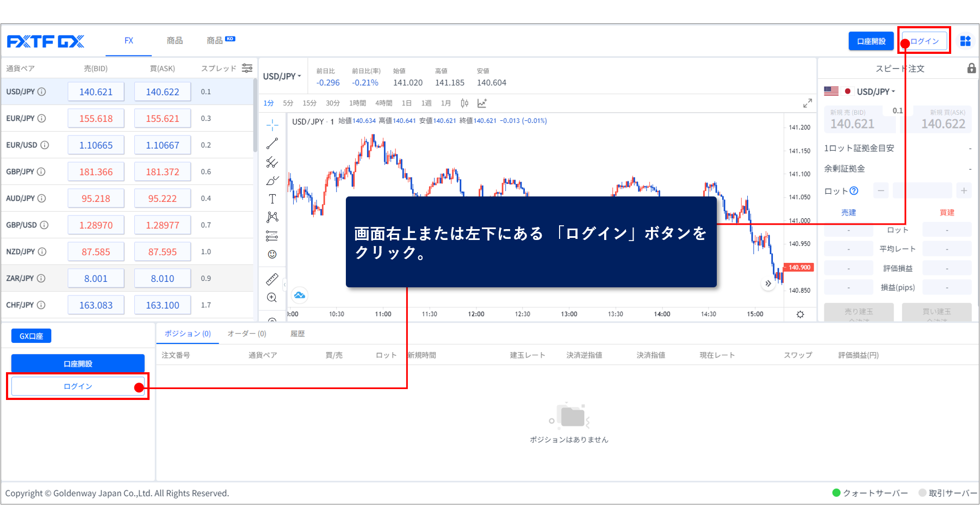Click the 売り建玉 close-all button
The width and height of the screenshot is (980, 505).
click(x=859, y=312)
